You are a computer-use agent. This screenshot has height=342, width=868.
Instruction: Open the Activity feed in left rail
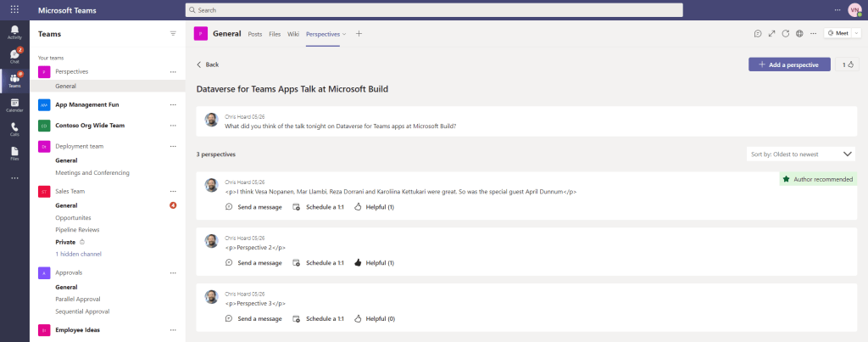(14, 32)
